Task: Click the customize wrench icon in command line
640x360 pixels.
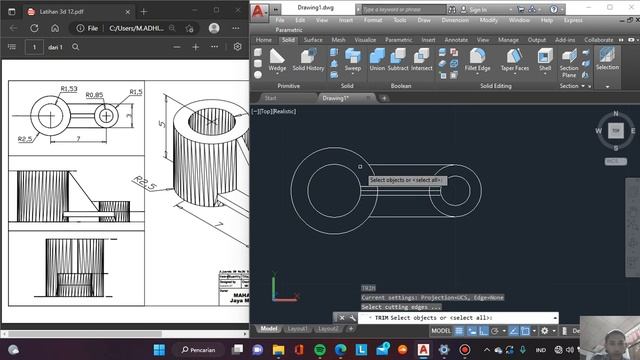Action: [352, 318]
